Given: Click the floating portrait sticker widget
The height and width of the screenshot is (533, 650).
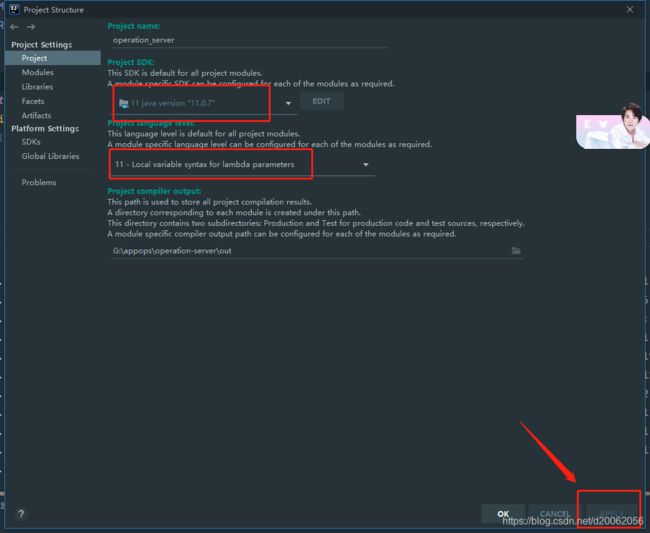Looking at the screenshot, I should [613, 126].
